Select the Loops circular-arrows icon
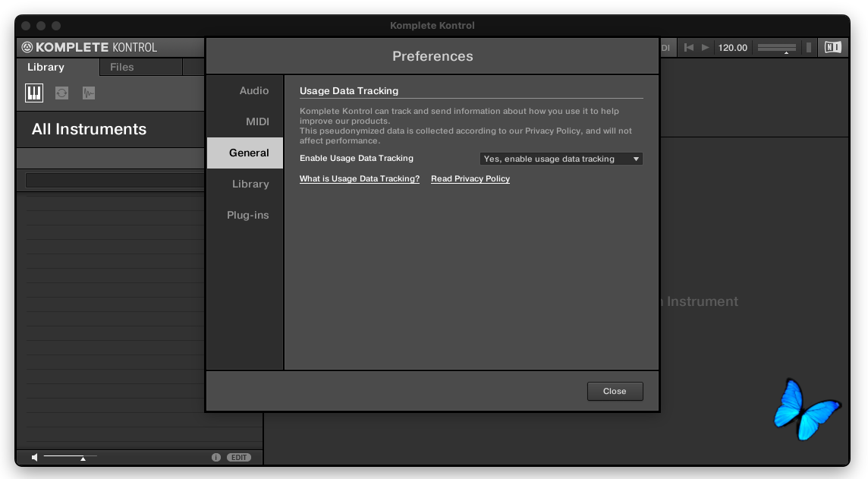868x479 pixels. [61, 93]
